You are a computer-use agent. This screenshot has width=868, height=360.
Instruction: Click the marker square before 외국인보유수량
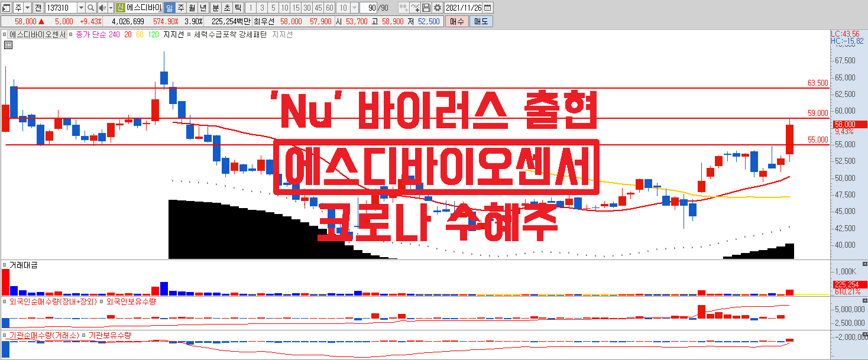coord(101,301)
